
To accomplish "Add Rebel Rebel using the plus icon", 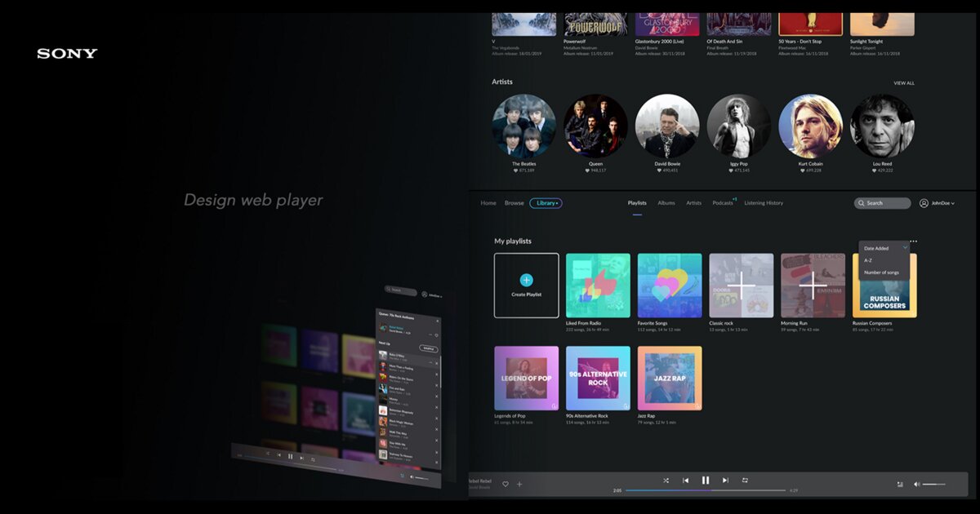I will pos(519,484).
